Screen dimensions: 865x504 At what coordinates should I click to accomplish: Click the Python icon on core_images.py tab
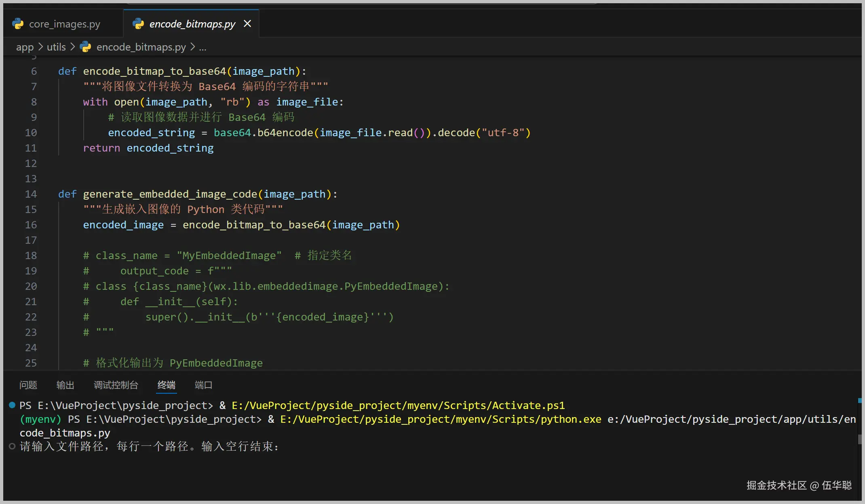pyautogui.click(x=18, y=24)
